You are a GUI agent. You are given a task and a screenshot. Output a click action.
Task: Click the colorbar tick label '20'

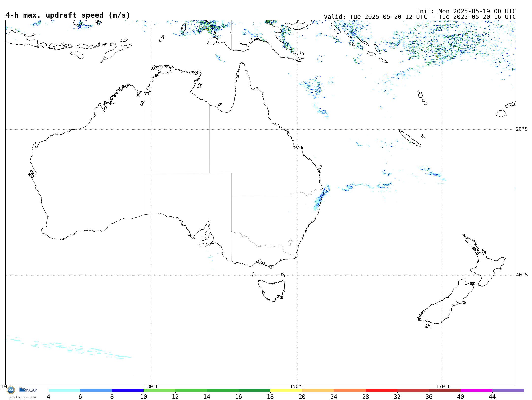point(302,397)
